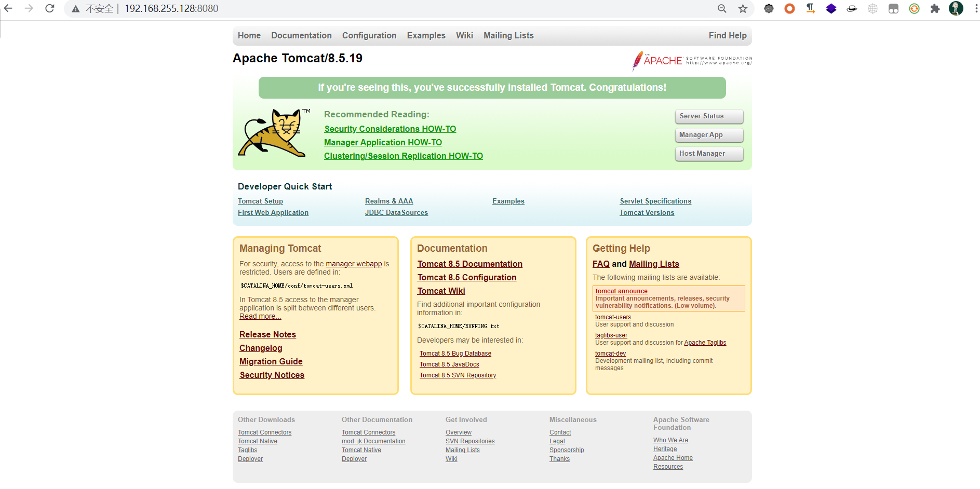Open the Who We Are footer link
Screen dimensions: 980x489
pos(670,440)
